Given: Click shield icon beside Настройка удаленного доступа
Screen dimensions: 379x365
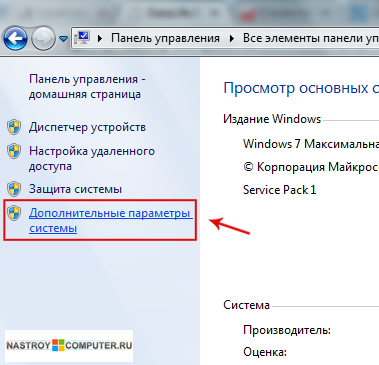Looking at the screenshot, I should (x=14, y=151).
